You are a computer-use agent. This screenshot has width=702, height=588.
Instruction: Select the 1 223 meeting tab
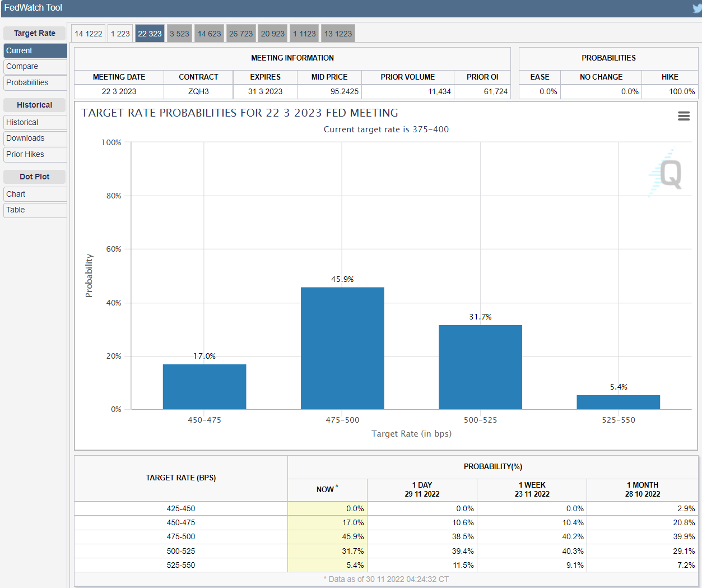coord(120,34)
